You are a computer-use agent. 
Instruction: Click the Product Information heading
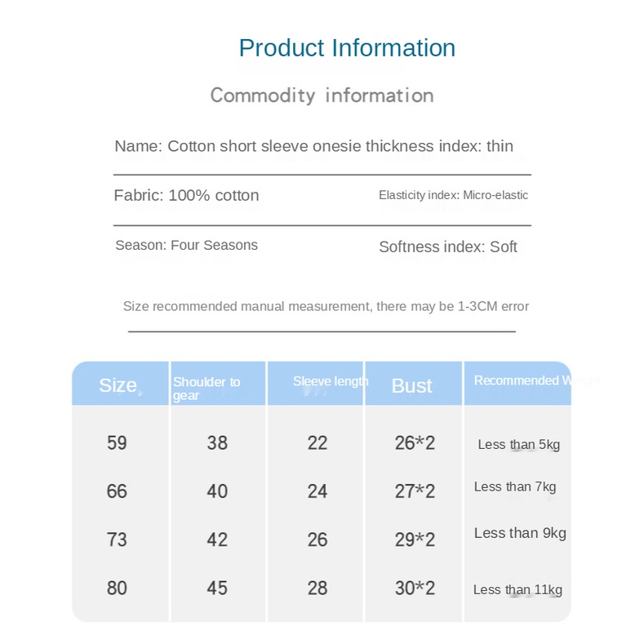347,47
